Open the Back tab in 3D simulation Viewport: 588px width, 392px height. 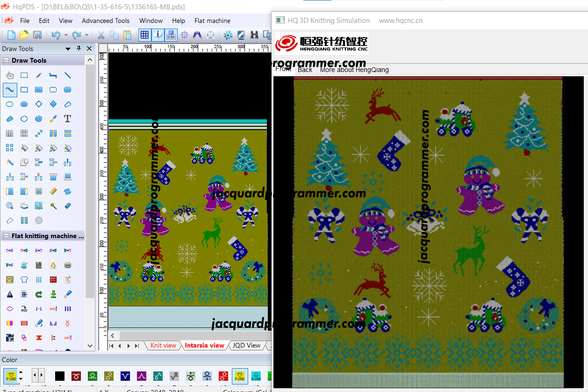coord(305,70)
